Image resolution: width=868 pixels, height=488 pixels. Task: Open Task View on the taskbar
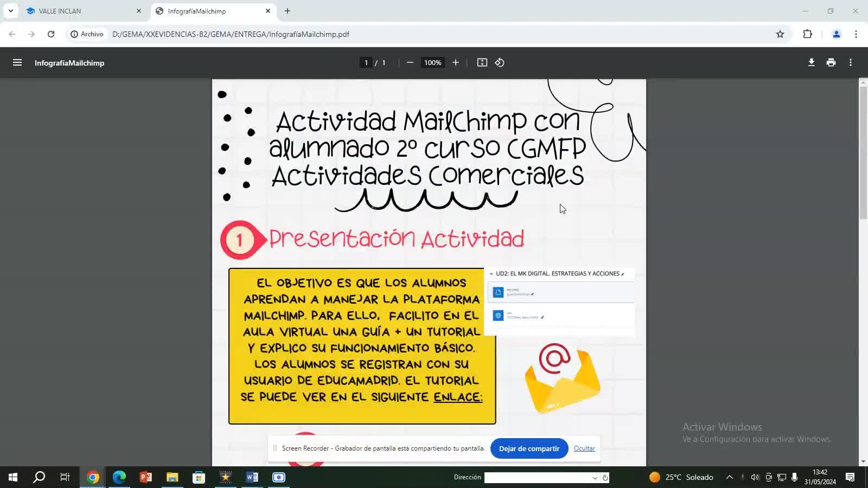[65, 477]
